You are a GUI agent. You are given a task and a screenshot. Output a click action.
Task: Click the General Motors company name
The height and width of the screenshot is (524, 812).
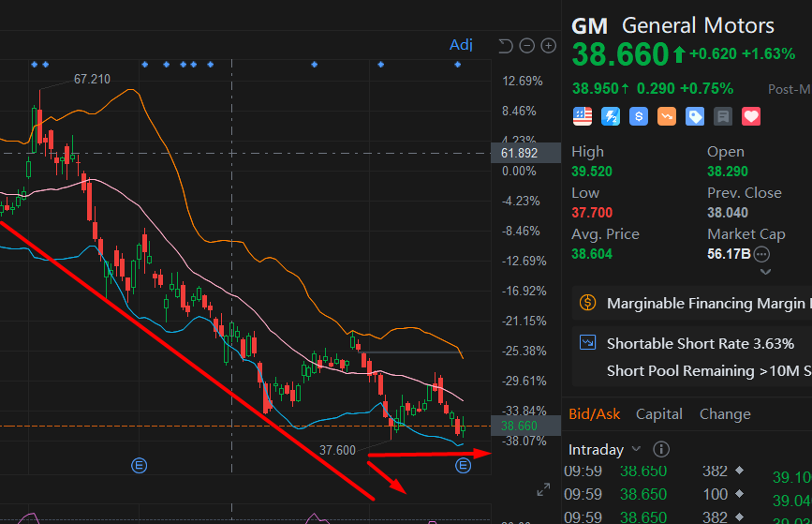pos(698,25)
